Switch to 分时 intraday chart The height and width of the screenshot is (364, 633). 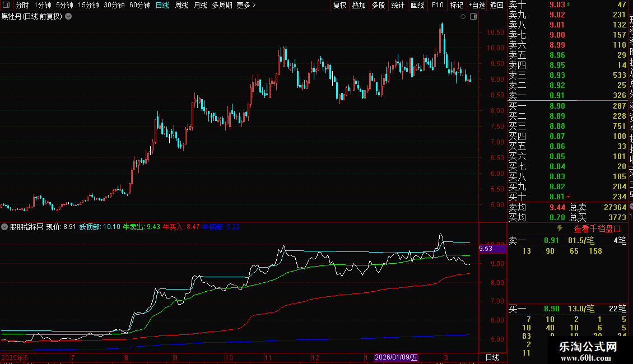tap(22, 5)
